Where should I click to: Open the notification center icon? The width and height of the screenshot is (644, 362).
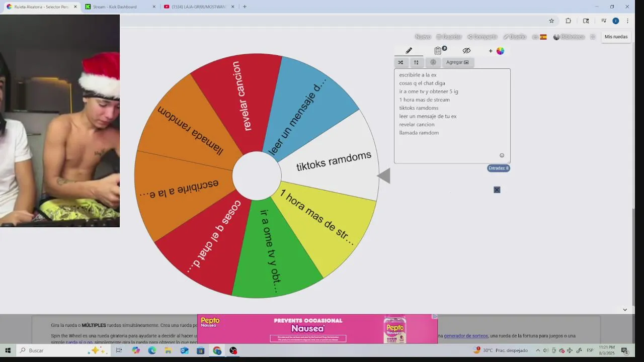click(624, 350)
